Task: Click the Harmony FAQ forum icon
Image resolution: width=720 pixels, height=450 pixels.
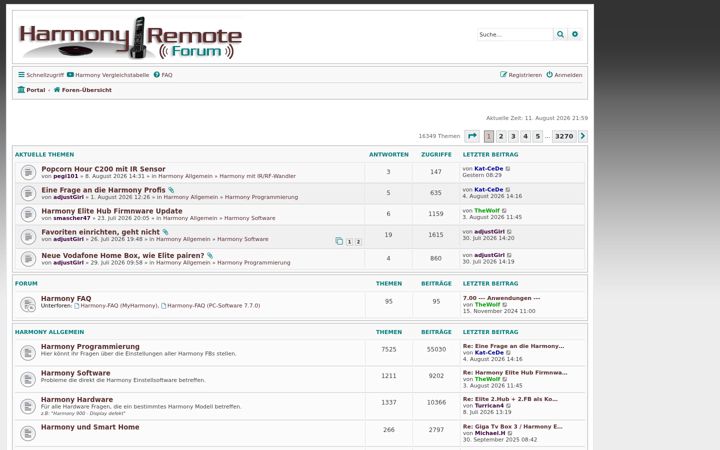Action: click(28, 304)
